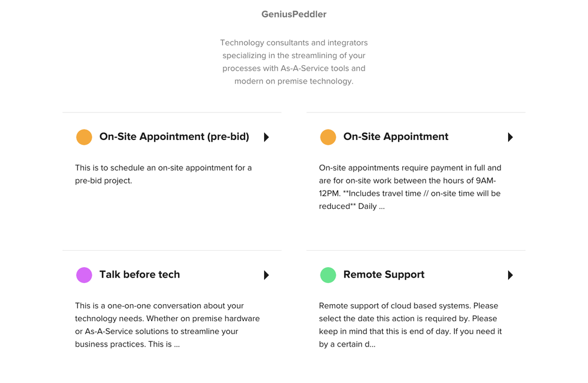Viewport: 588px width, 383px height.
Task: Select the On-Site Appointment title
Action: 396,136
